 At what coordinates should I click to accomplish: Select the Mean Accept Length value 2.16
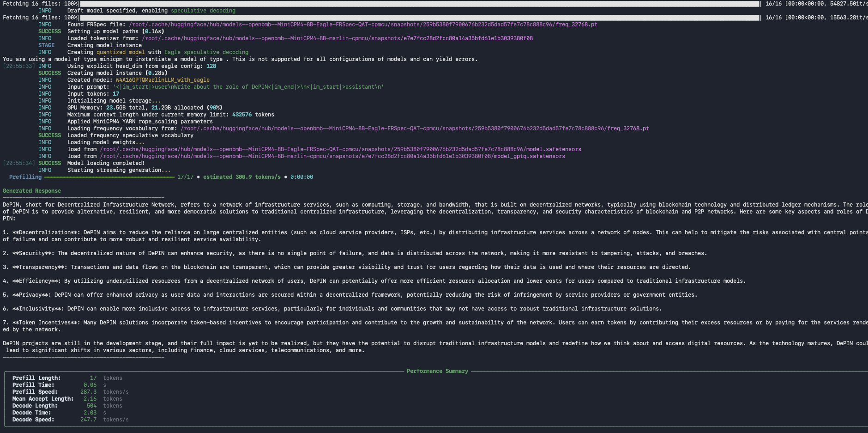click(x=90, y=399)
